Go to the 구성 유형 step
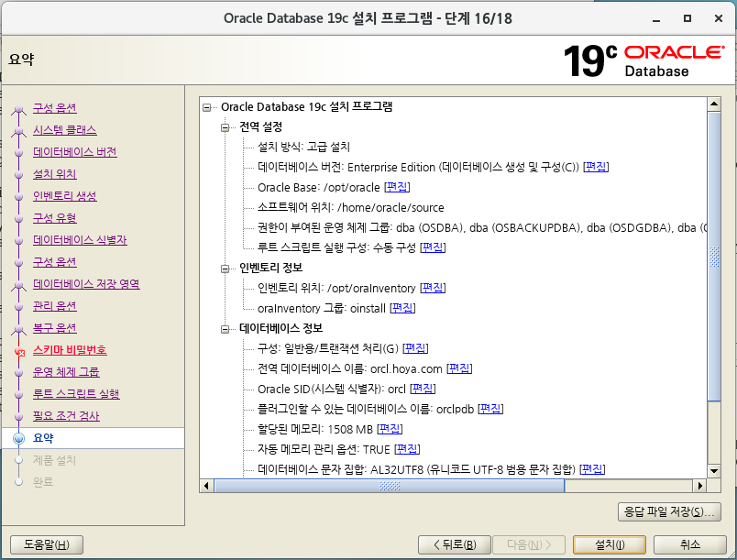This screenshot has height=560, width=737. 54,218
